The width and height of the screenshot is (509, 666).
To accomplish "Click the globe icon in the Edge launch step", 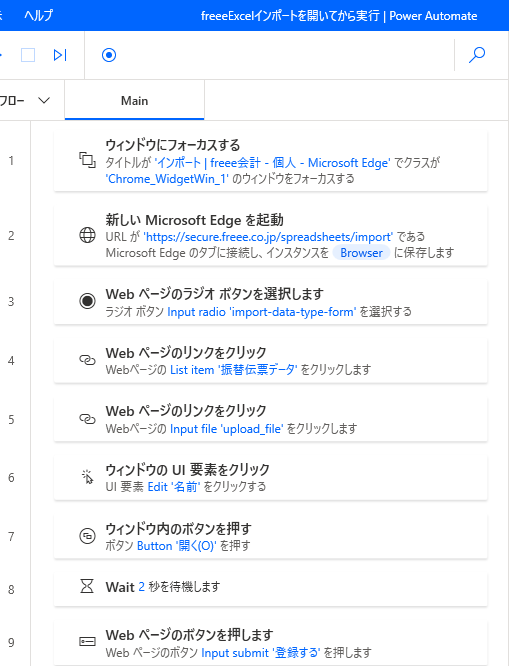I will [x=88, y=235].
